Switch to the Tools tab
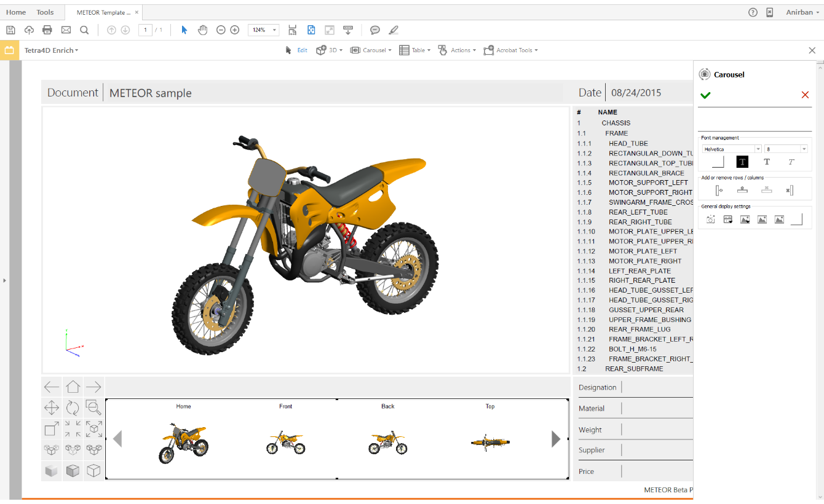Screen dimensions: 824x504 45,12
